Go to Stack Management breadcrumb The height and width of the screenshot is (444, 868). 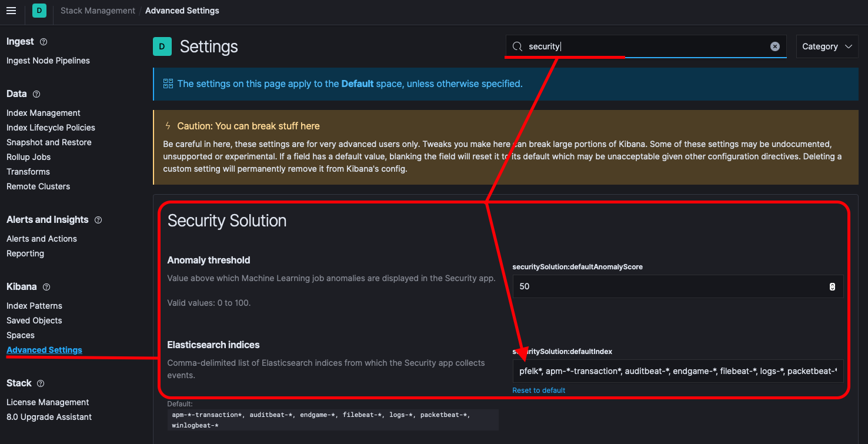[x=98, y=11]
